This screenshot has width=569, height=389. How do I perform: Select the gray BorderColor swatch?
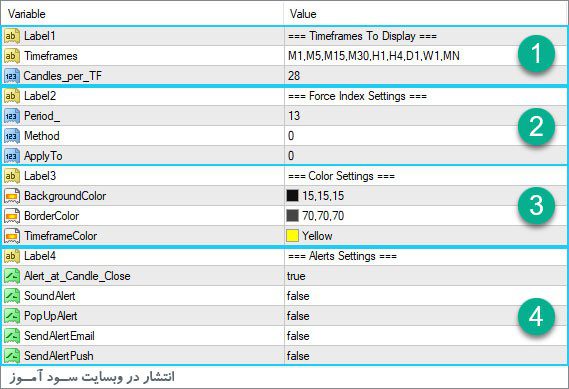[292, 216]
